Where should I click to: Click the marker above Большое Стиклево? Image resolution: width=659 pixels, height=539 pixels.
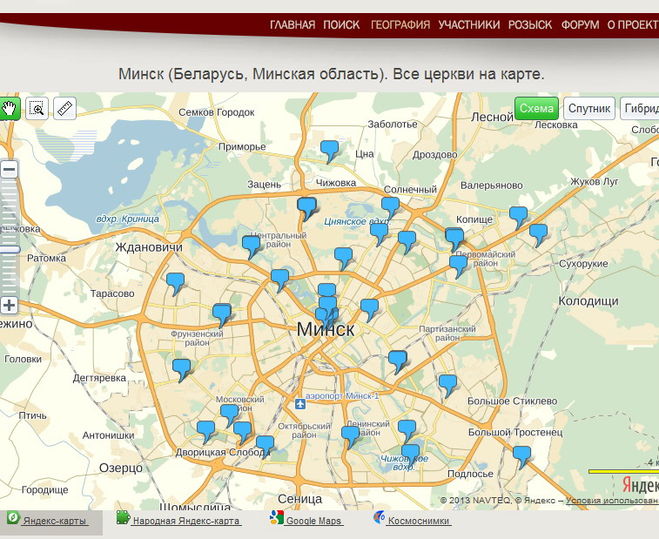coord(447,384)
